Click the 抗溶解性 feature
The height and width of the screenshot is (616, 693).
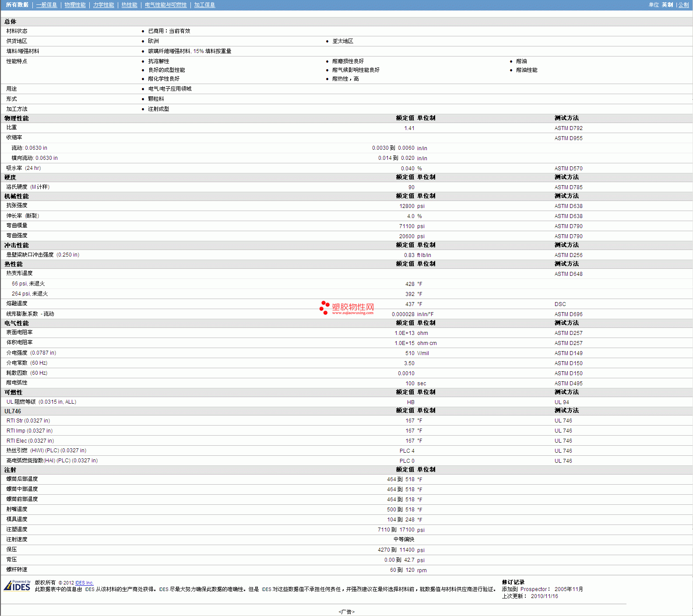click(158, 61)
